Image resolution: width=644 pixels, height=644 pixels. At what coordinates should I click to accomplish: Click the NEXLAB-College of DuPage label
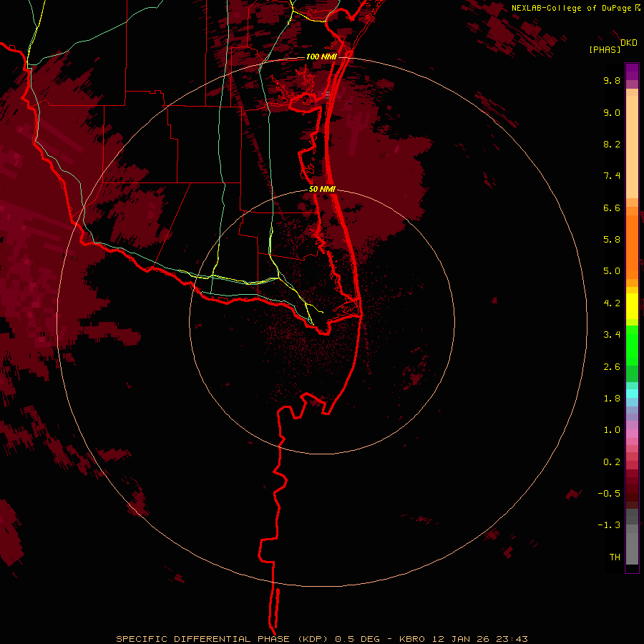tap(572, 8)
